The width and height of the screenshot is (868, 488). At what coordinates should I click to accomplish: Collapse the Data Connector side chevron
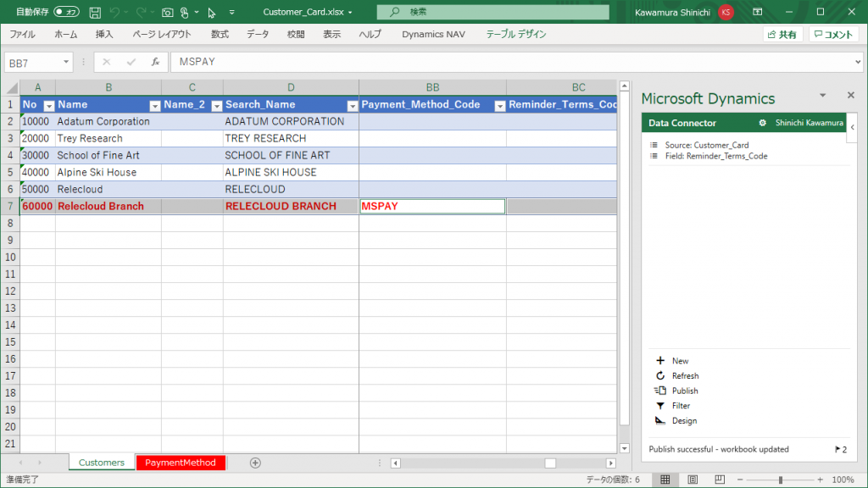click(853, 127)
